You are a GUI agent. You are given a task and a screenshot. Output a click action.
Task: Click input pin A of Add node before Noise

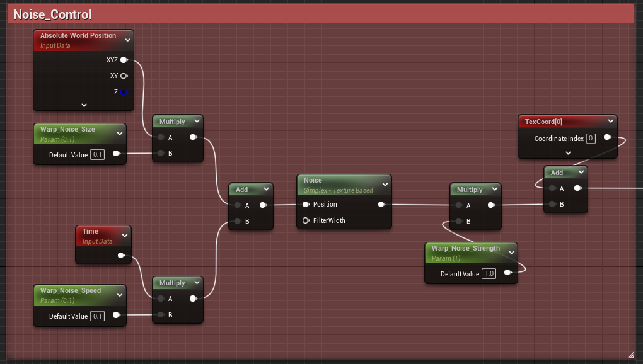click(238, 205)
